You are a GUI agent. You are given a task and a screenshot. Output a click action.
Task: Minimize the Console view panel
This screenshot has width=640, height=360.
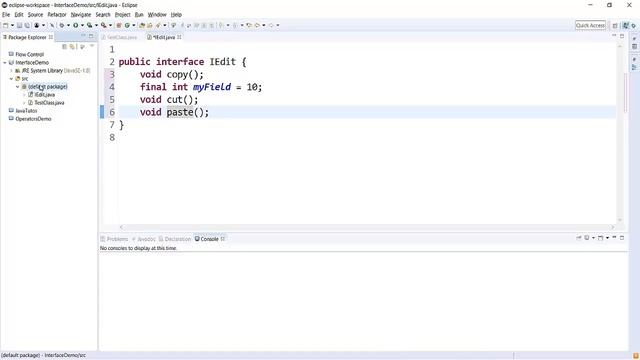click(614, 237)
